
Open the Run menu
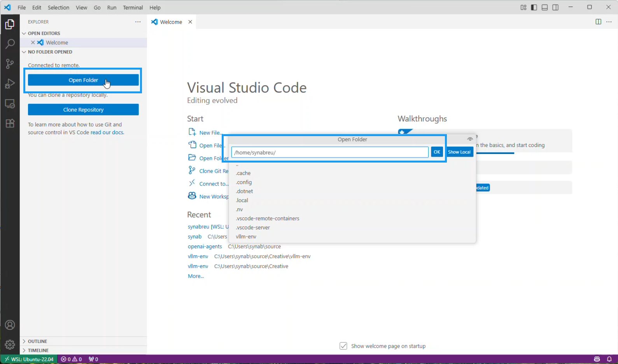point(112,7)
